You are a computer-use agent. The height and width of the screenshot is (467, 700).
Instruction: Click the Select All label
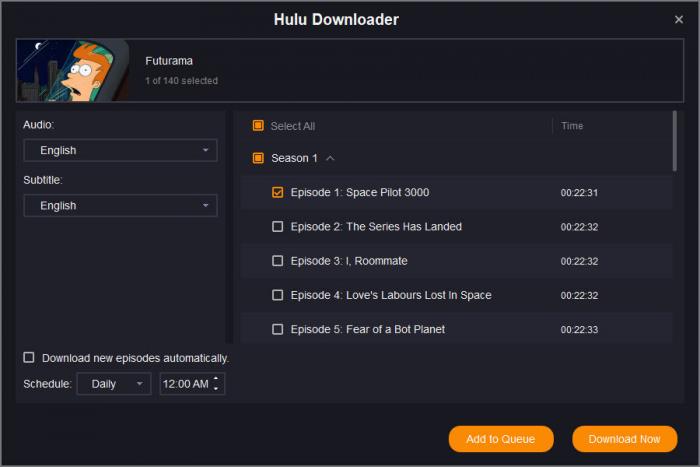point(293,126)
